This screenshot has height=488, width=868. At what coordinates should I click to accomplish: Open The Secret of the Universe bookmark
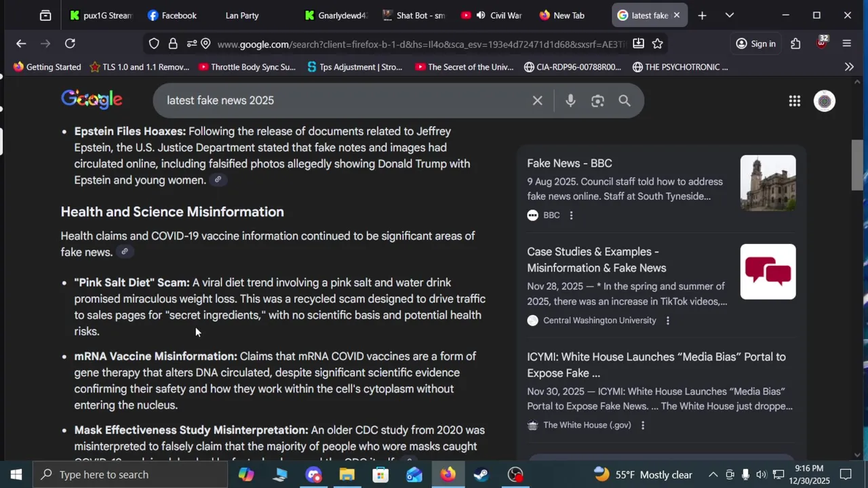coord(464,66)
